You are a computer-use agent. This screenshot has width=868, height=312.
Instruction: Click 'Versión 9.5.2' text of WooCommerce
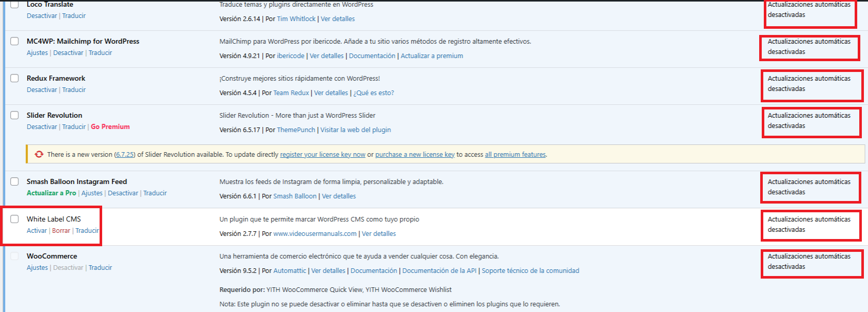tap(238, 271)
